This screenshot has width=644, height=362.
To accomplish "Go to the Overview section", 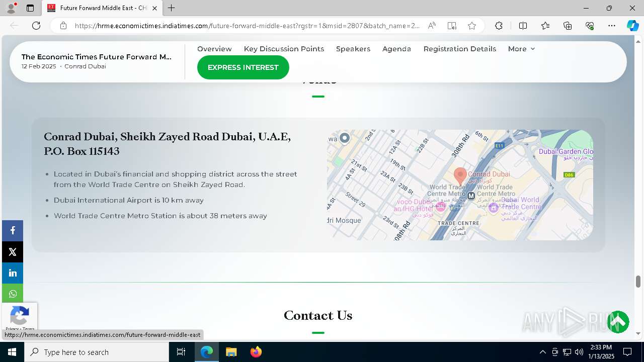I will tap(214, 49).
